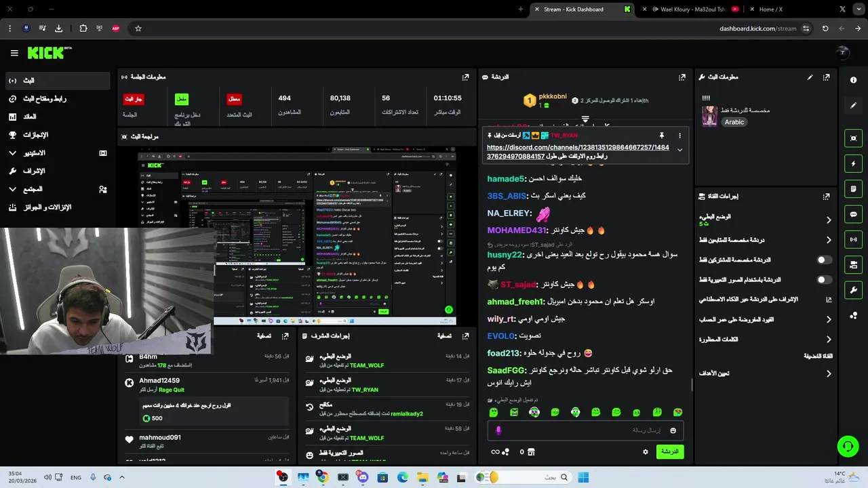The image size is (868, 488).
Task: Pop out the stream info panel
Action: (826, 77)
